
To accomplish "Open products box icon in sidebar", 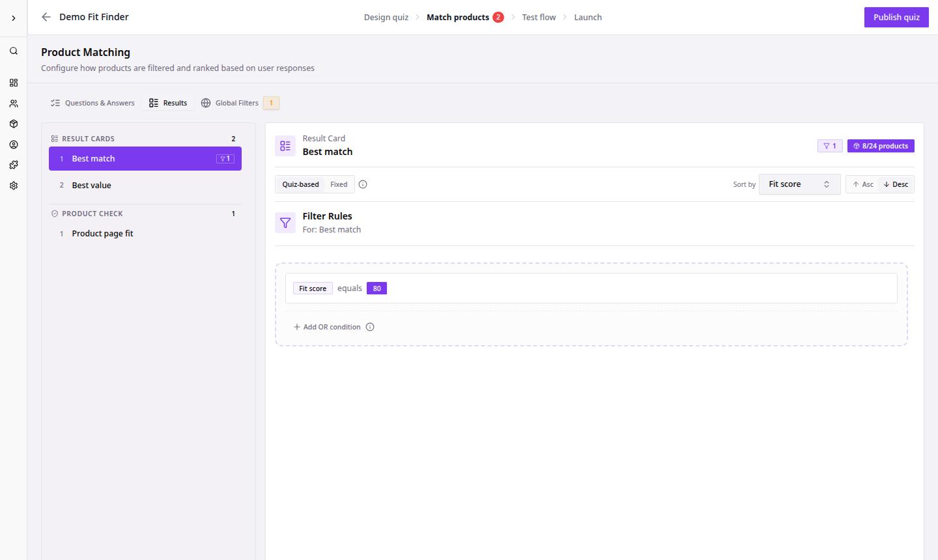I will (x=14, y=124).
